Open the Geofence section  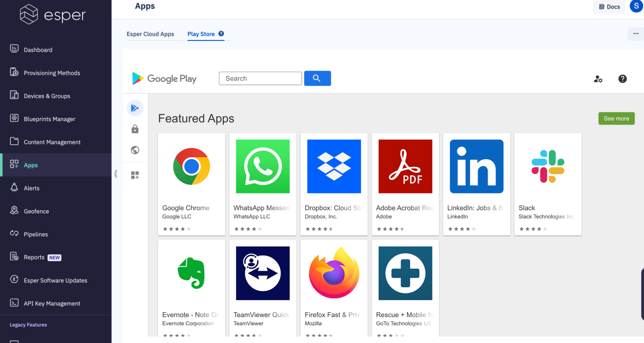pyautogui.click(x=36, y=211)
